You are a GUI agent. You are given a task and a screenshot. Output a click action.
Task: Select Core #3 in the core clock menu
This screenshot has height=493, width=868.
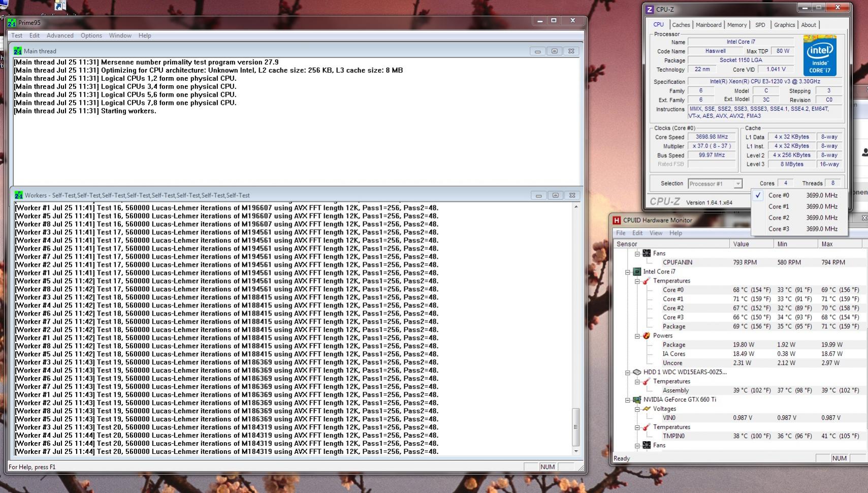coord(799,229)
